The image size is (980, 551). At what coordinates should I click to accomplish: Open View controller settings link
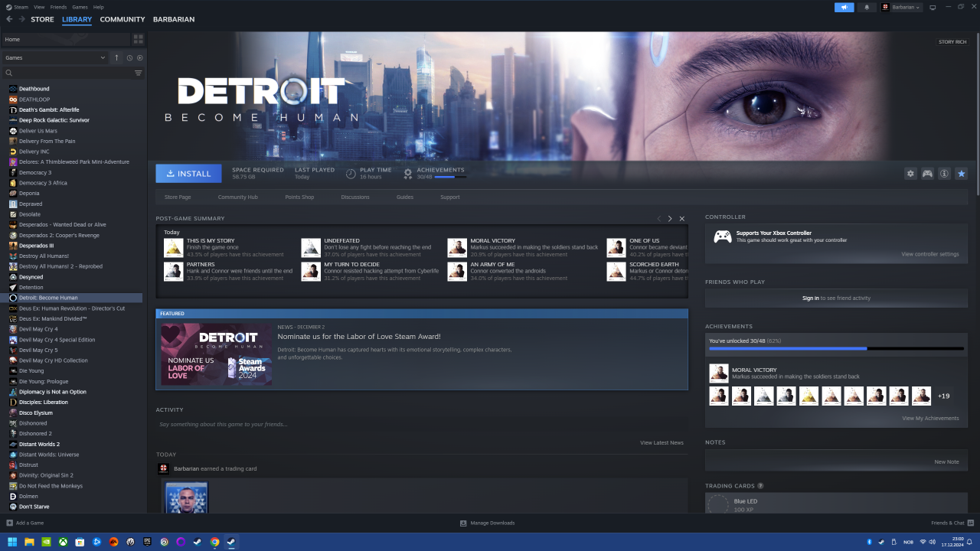tap(929, 254)
